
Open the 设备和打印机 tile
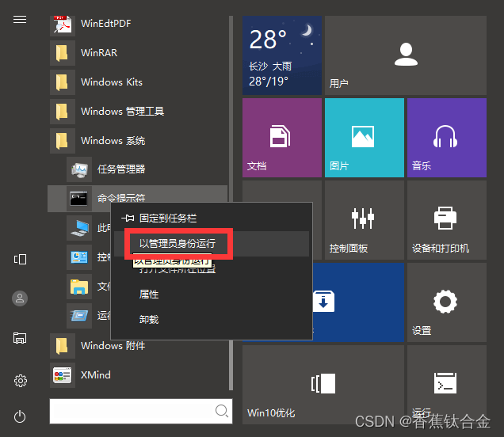pos(447,220)
